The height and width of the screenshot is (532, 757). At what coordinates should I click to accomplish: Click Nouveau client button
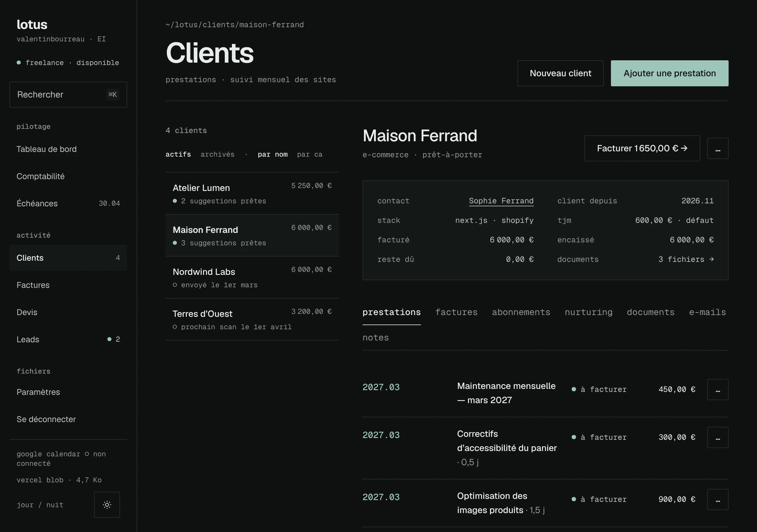click(560, 73)
